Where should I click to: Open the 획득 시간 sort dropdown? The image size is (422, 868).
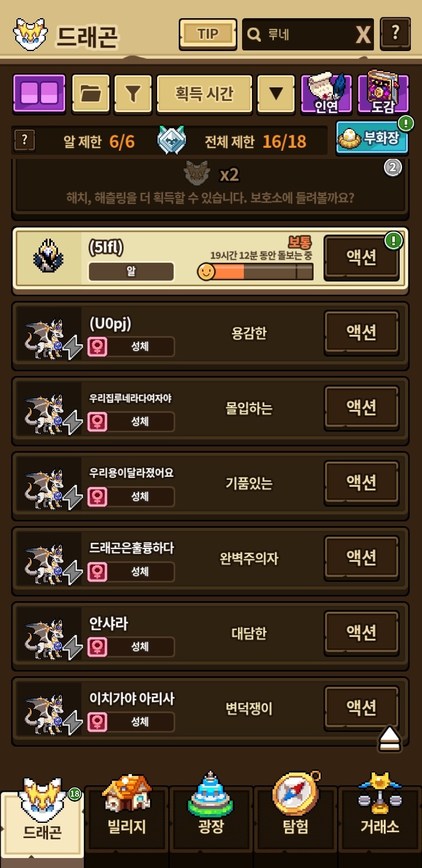pyautogui.click(x=205, y=94)
